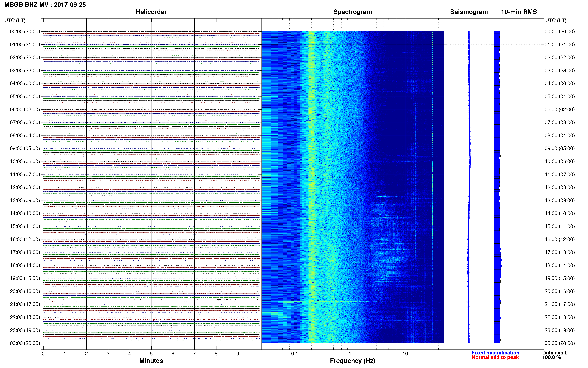Screen dimensions: 588x368
Task: Select "22:00 (18:00)" on the left time axis
Action: point(25,317)
